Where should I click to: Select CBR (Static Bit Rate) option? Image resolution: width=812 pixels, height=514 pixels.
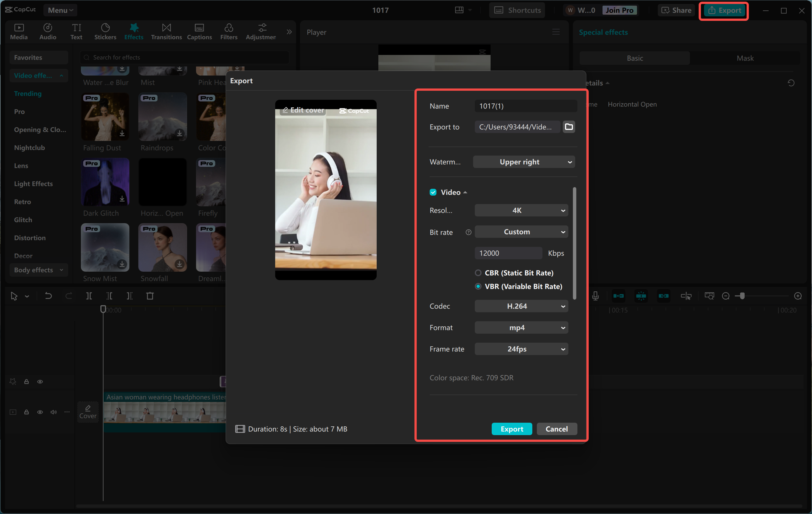[x=478, y=273]
